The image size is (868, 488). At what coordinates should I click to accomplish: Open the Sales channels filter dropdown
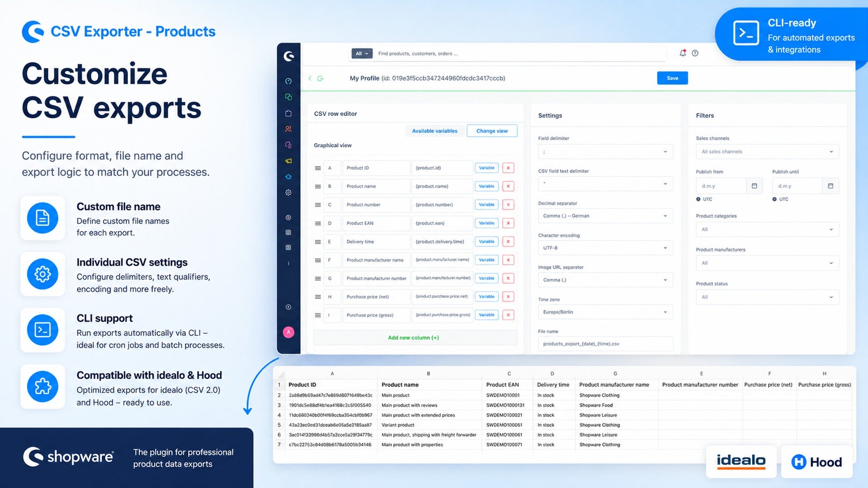pyautogui.click(x=767, y=152)
